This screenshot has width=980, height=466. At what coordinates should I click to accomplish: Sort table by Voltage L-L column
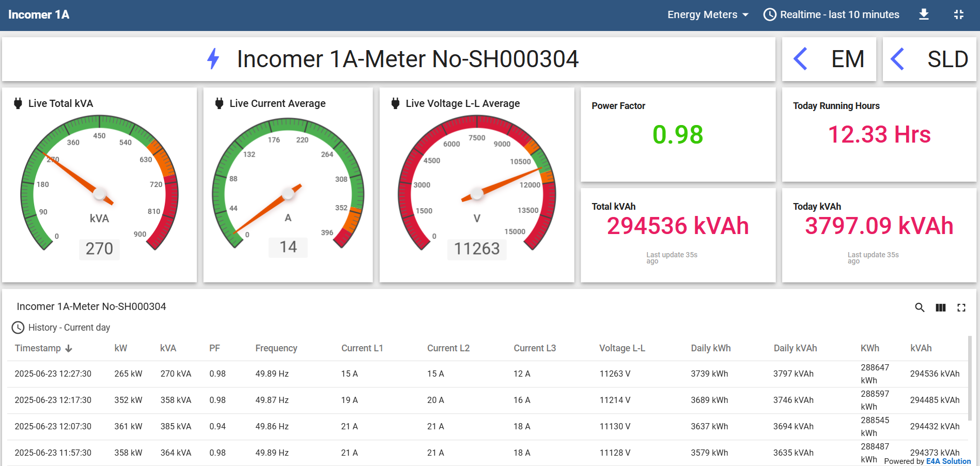tap(622, 348)
